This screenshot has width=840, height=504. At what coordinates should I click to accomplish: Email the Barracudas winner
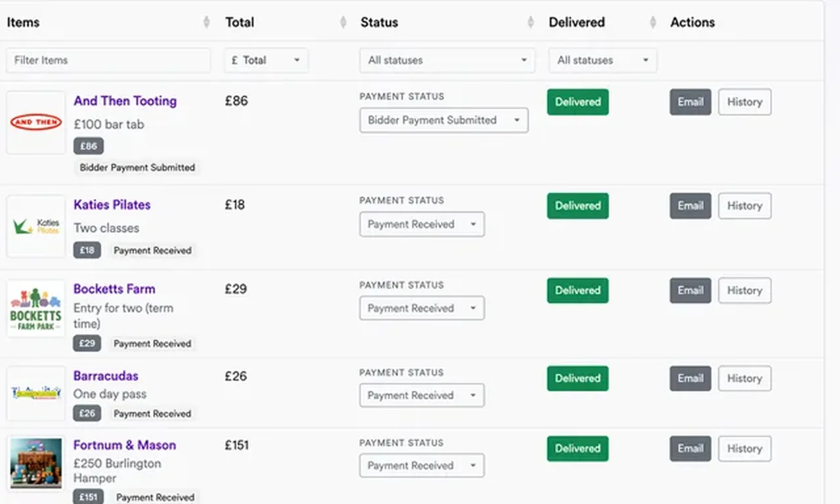(690, 379)
